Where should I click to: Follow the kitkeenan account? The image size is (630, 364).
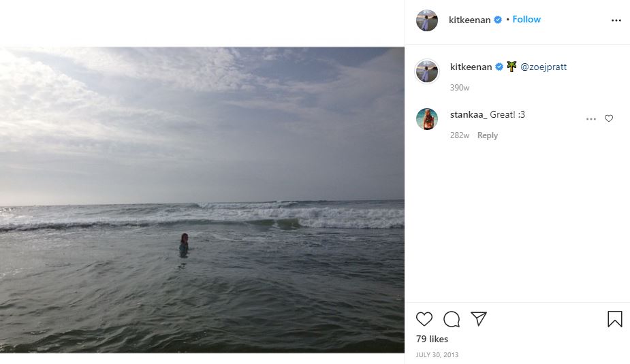click(526, 19)
